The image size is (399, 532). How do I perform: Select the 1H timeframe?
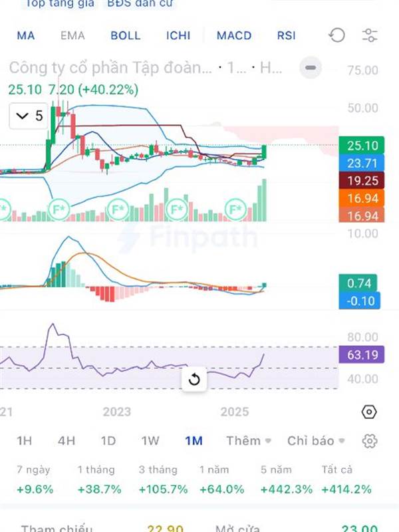tap(25, 441)
